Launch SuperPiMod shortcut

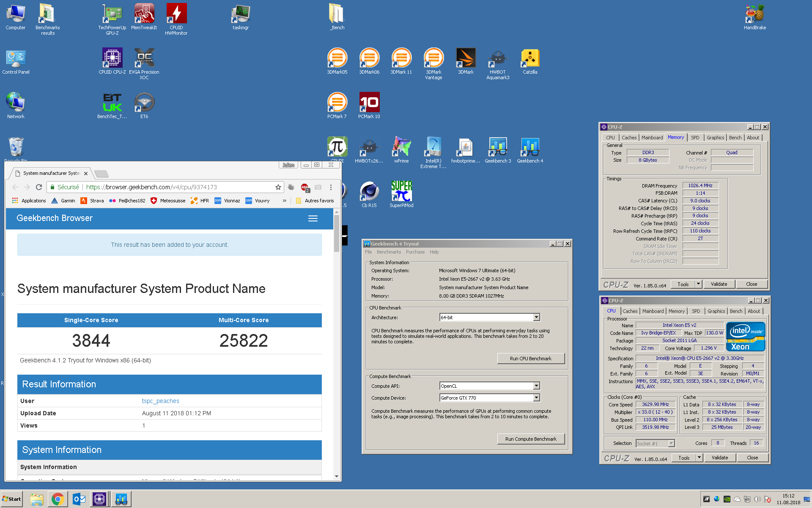[x=401, y=195]
